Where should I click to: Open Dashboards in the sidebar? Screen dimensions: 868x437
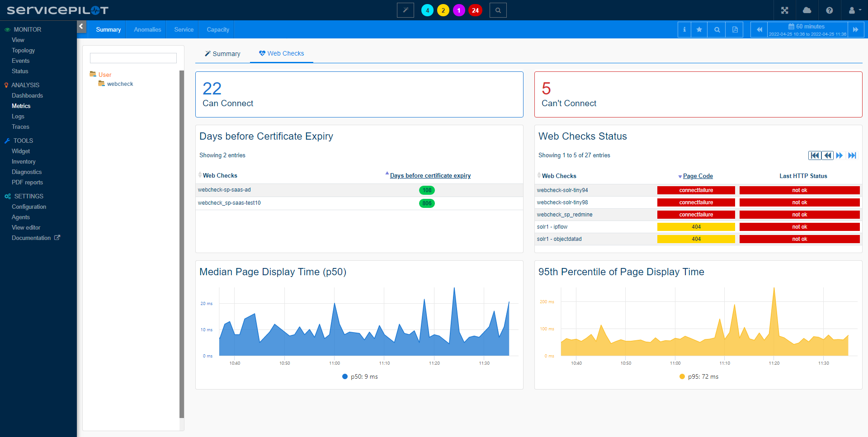click(x=27, y=95)
